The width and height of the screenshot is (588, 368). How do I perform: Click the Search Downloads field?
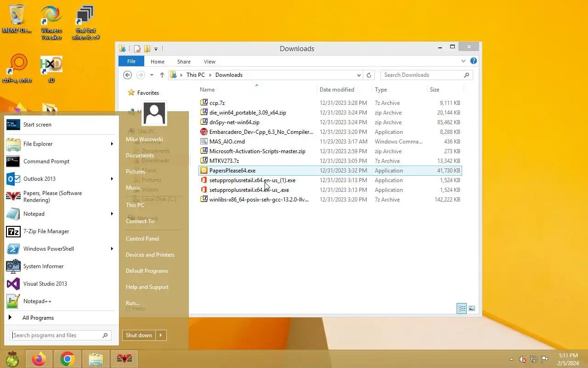(x=426, y=75)
